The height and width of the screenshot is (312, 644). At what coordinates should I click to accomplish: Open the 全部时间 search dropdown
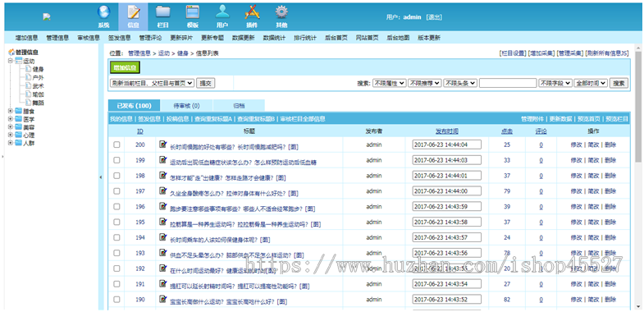(x=591, y=83)
